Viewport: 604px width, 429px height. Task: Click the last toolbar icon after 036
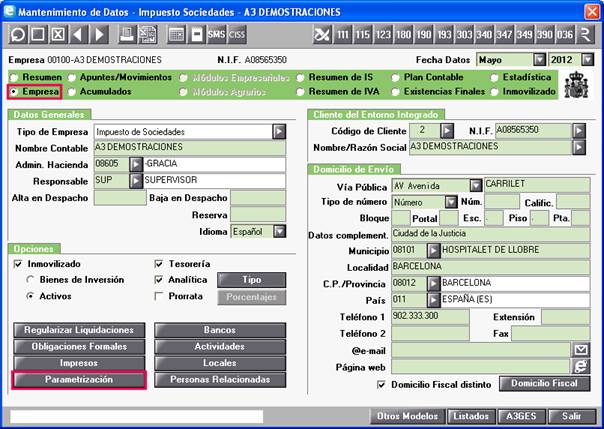pyautogui.click(x=585, y=35)
